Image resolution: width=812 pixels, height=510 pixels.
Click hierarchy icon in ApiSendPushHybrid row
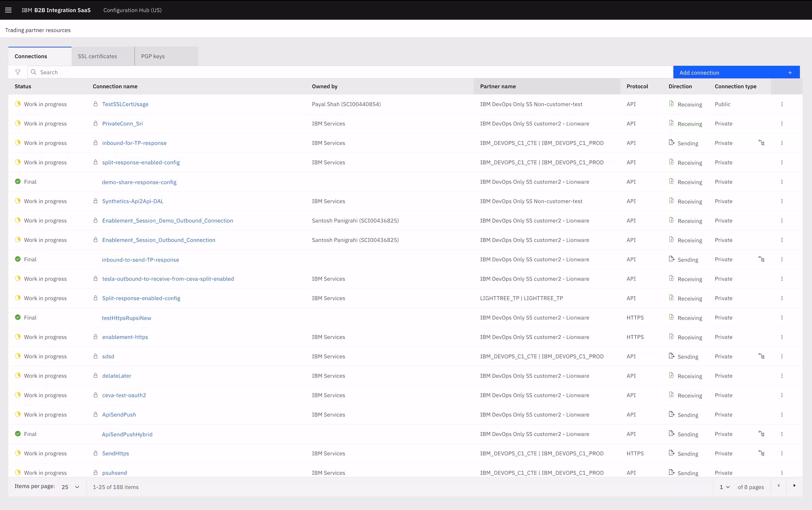point(761,434)
